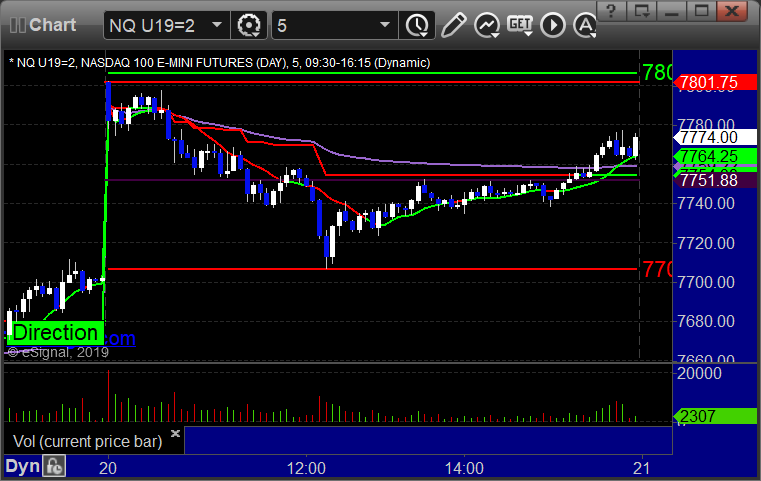This screenshot has height=481, width=761.
Task: Click the green 2307 volume marker
Action: coord(715,416)
